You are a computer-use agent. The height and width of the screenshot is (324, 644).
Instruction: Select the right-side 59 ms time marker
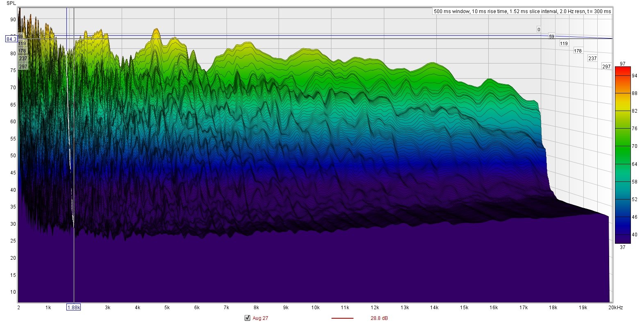[551, 36]
